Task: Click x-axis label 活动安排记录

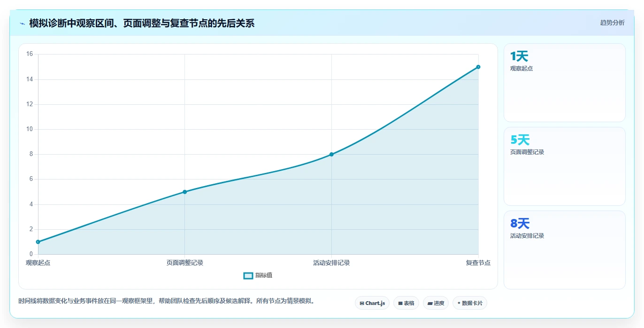Action: pyautogui.click(x=331, y=263)
